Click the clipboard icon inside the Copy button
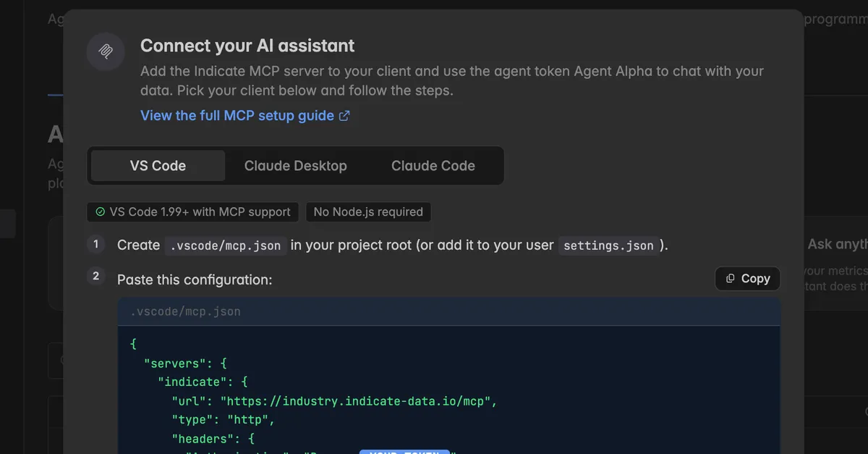 [x=731, y=279]
